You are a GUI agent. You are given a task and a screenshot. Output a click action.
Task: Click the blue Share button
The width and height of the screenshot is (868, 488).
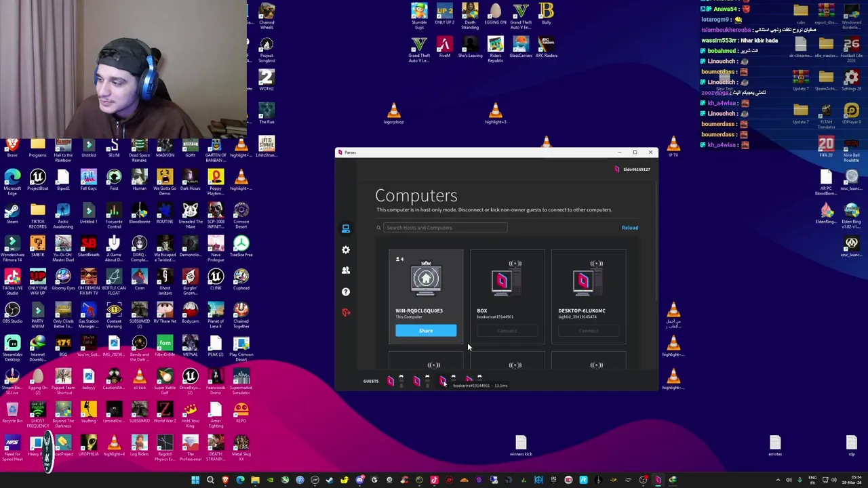coord(426,331)
